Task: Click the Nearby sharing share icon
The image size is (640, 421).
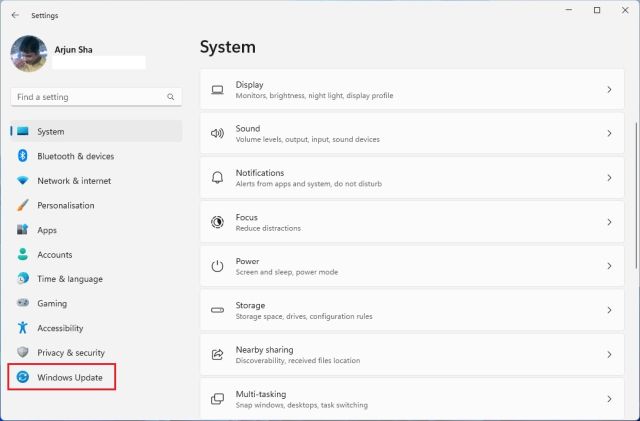Action: [217, 354]
